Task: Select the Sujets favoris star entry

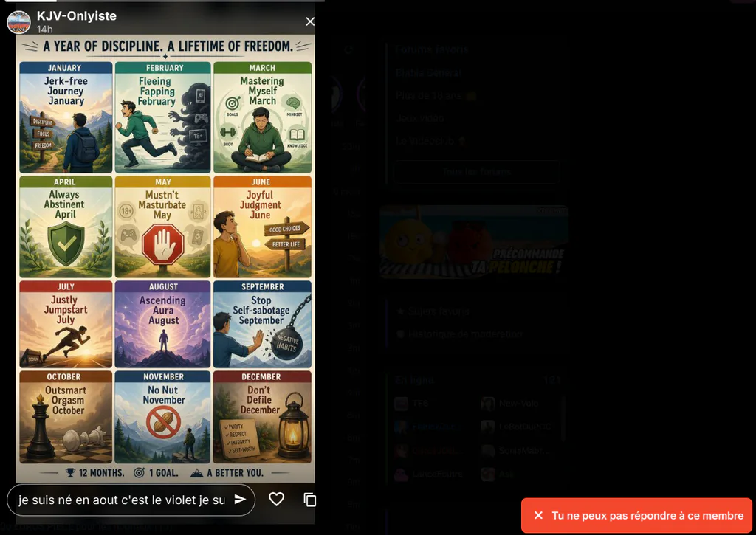Action: 432,311
